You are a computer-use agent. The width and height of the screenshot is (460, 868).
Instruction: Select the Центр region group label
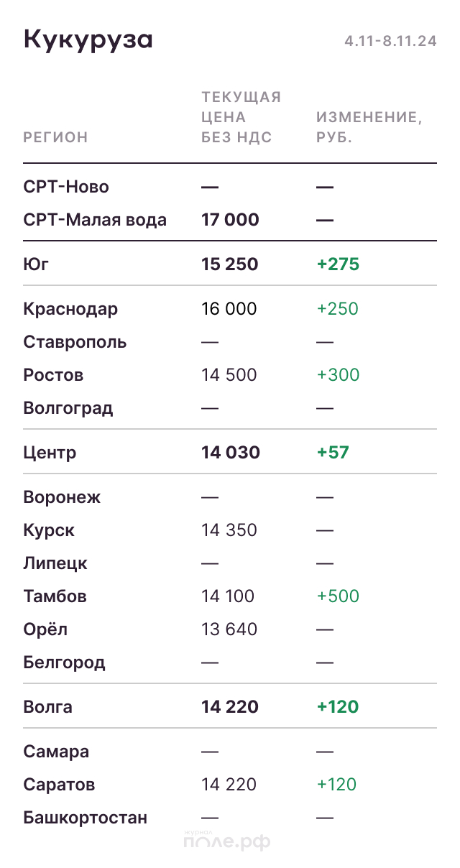(x=50, y=453)
